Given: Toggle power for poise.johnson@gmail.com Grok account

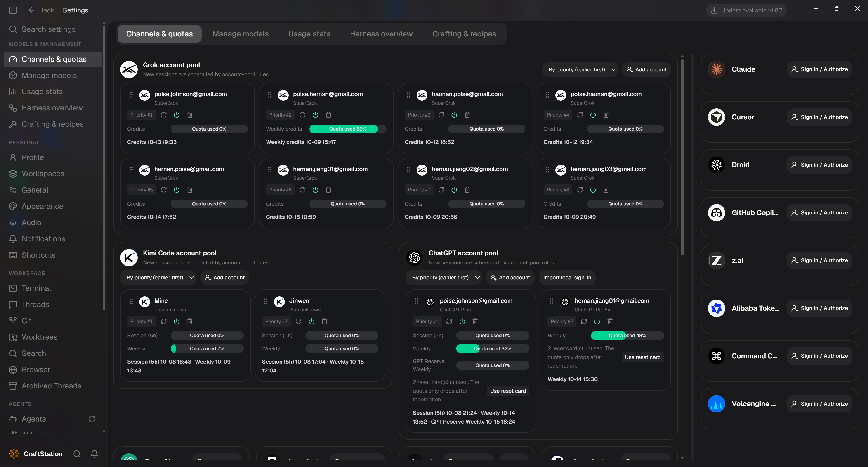Looking at the screenshot, I should [x=177, y=115].
